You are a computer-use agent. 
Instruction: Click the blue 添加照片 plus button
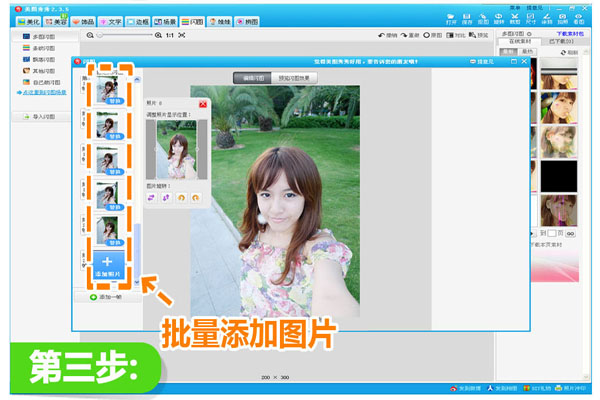(109, 265)
